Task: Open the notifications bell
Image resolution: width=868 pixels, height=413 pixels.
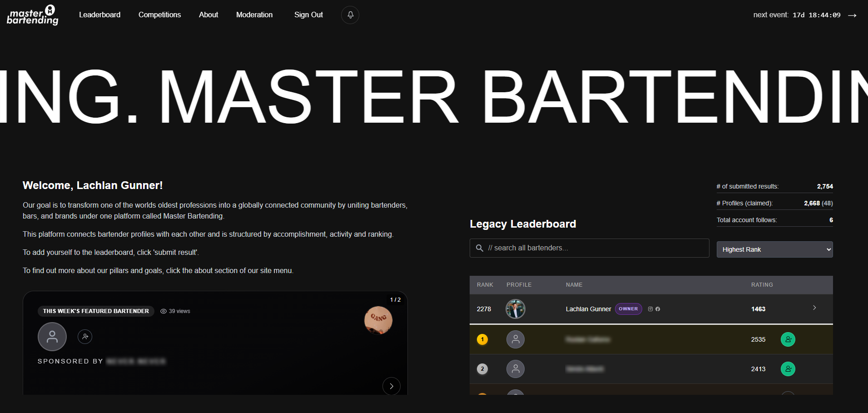Action: 350,15
